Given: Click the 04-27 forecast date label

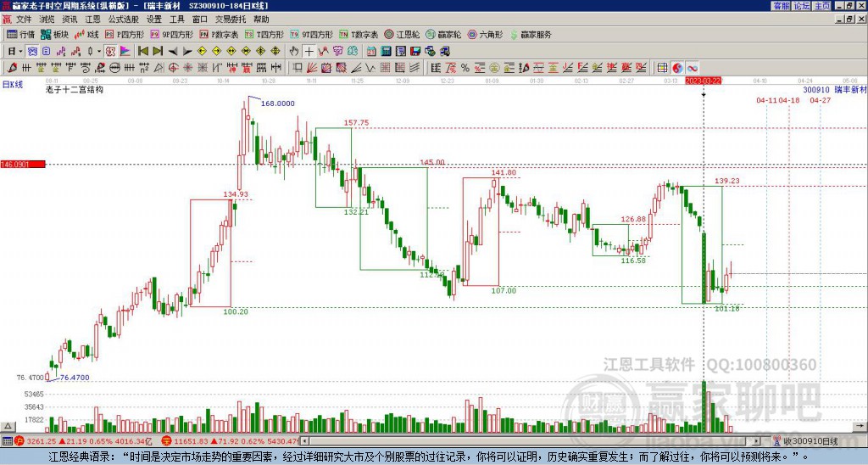Looking at the screenshot, I should pyautogui.click(x=821, y=100).
